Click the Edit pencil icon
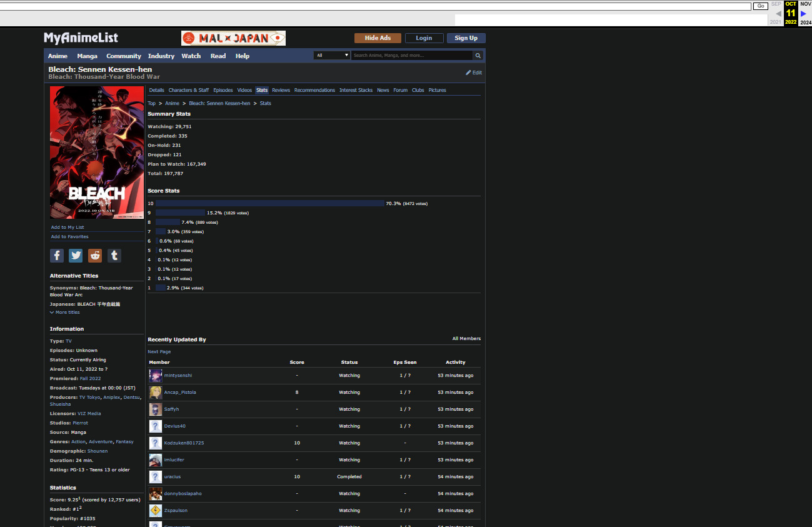This screenshot has height=527, width=812. coord(469,73)
